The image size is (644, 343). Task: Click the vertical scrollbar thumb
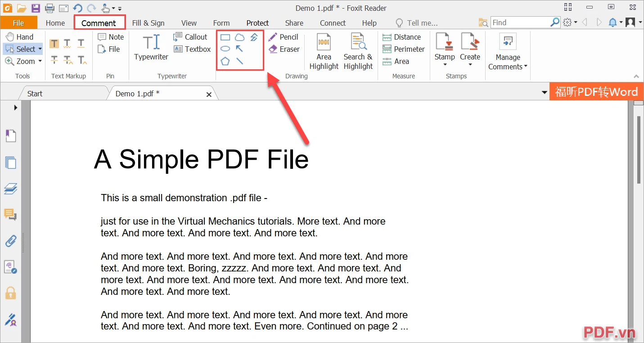point(639,150)
